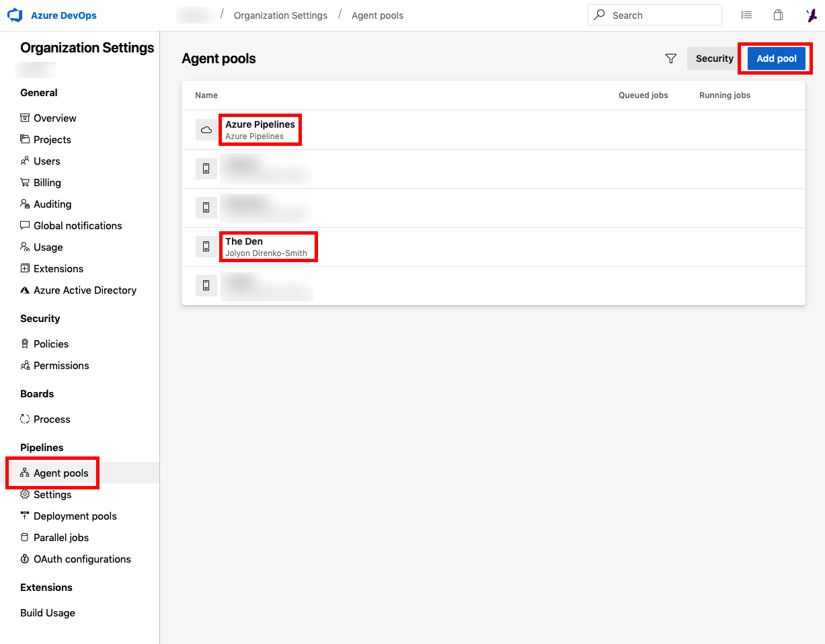Sort by the Name column header
This screenshot has height=644, width=825.
[x=206, y=95]
